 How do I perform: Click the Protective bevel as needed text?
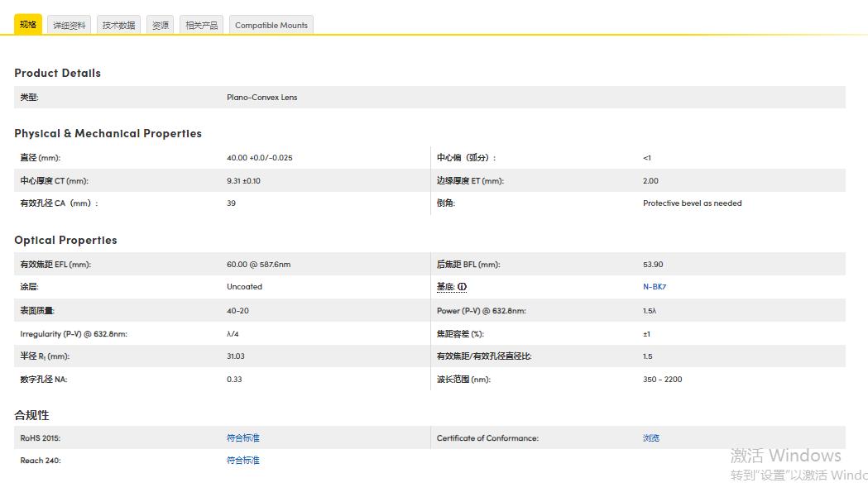(692, 203)
